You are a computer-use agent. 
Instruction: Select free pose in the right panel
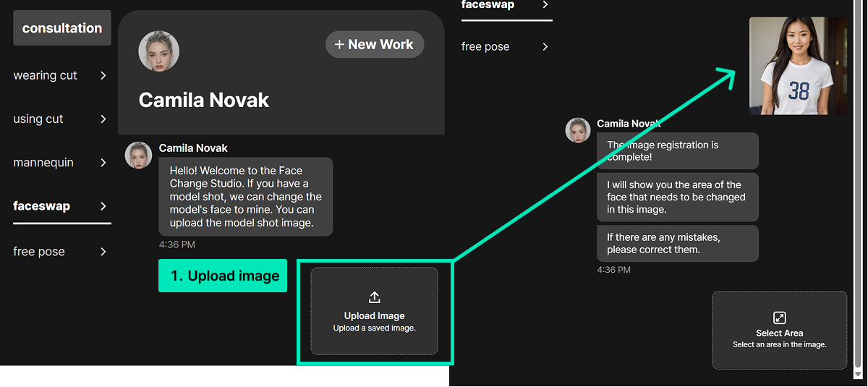click(x=485, y=46)
